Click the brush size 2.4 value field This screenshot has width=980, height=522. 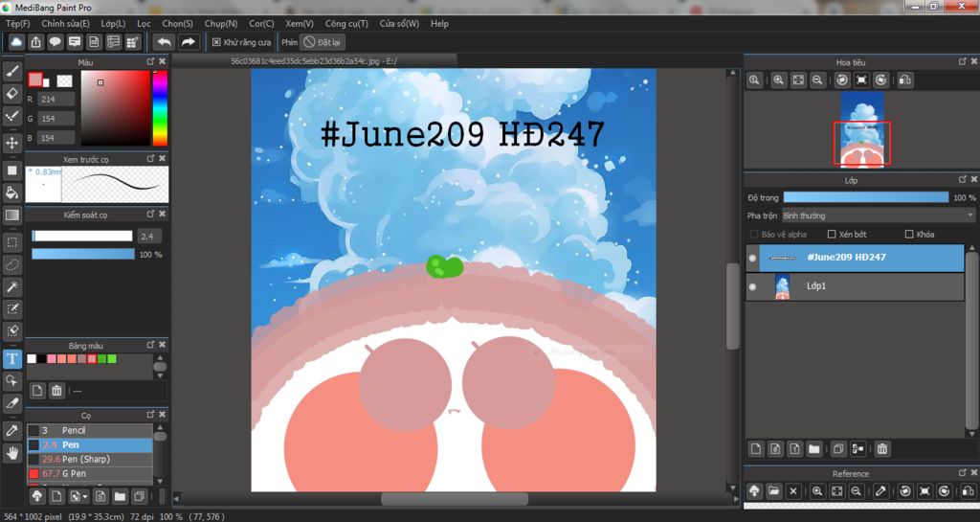tap(148, 236)
